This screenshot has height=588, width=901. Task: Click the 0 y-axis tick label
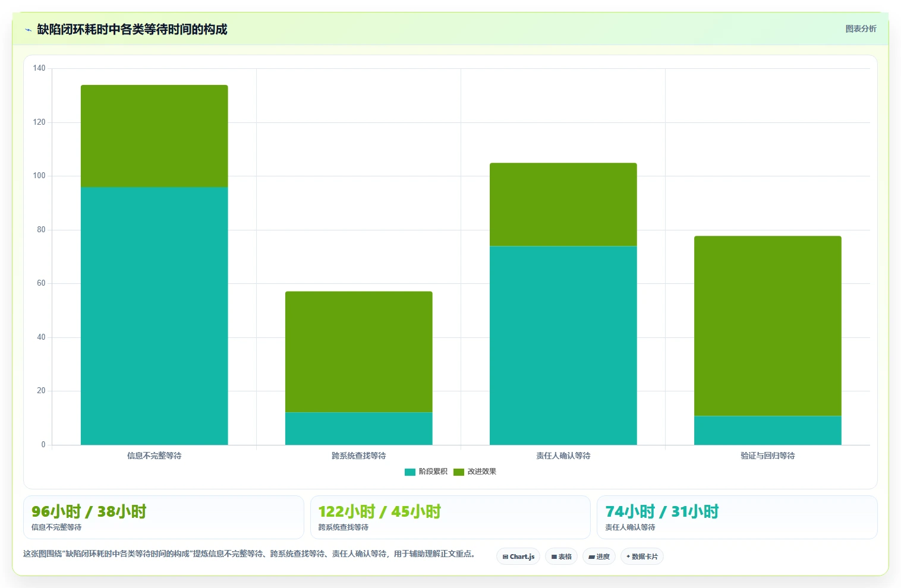coord(43,445)
